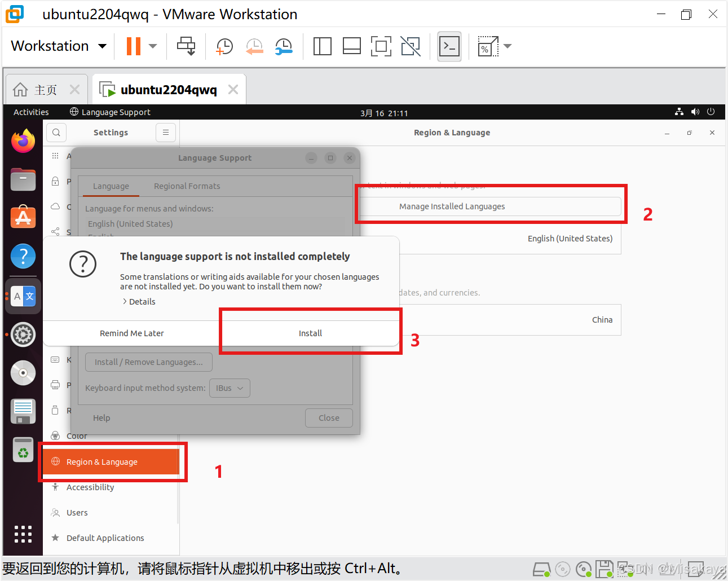Click the VMware hard disk status icon
Image resolution: width=728 pixels, height=581 pixels.
click(541, 569)
